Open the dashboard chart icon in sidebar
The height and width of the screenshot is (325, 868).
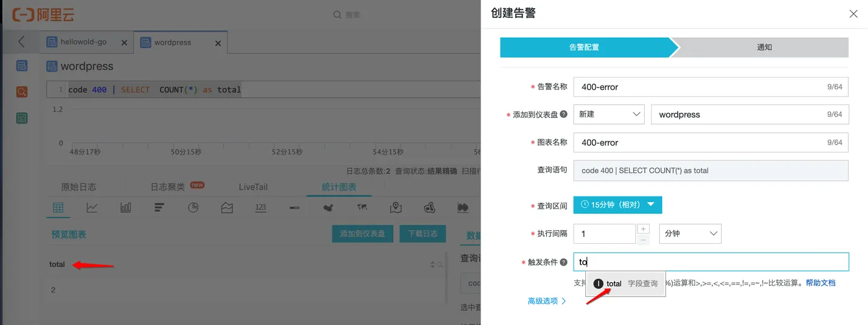point(22,118)
